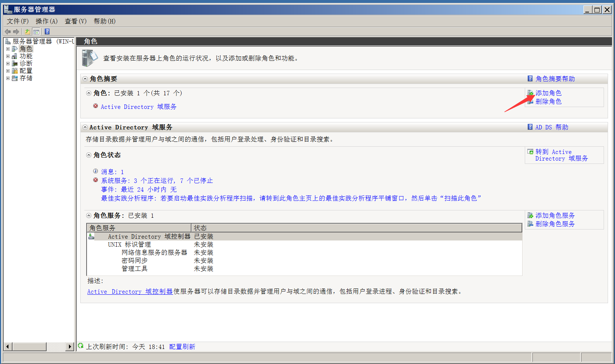
Task: Click the refresh icon beside 上次刷新时间
Action: pos(81,346)
